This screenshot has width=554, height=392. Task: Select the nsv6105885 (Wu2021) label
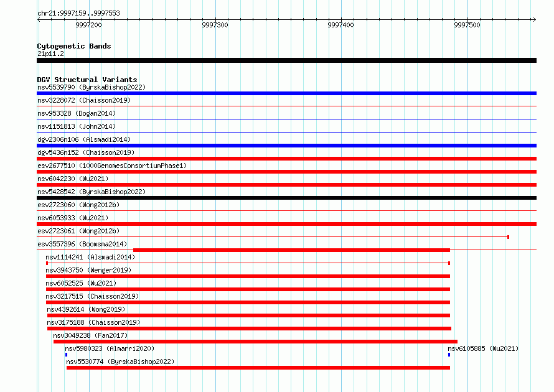483,348
